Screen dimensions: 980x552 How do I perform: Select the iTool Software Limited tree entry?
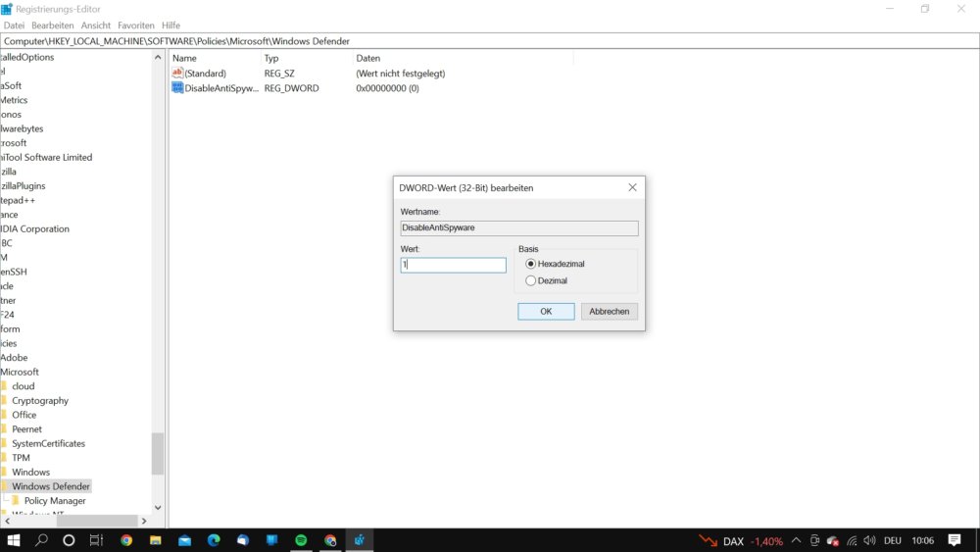pyautogui.click(x=46, y=158)
